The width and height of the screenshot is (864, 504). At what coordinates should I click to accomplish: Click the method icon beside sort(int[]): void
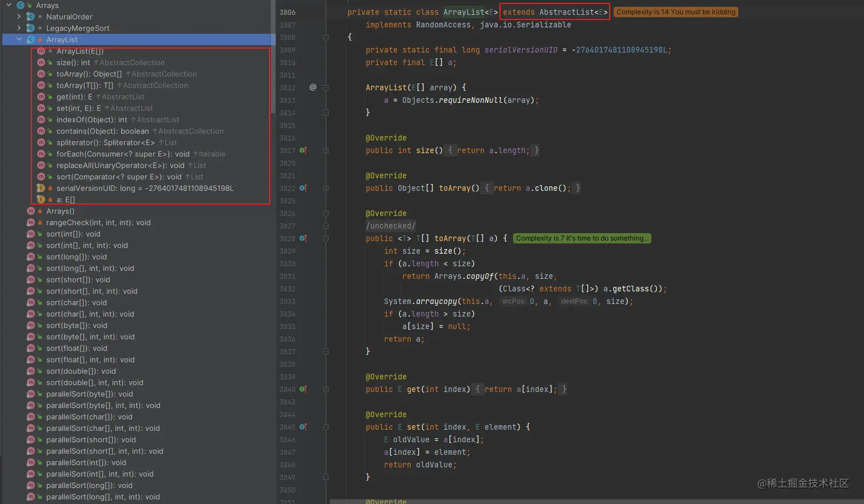coord(31,234)
